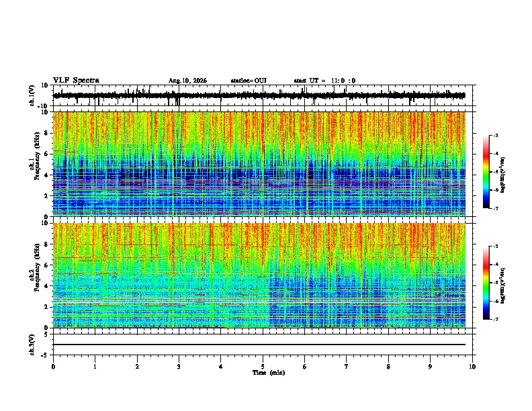Click the dark blue 4 kHz band in ch.1 spectrogram

[x=259, y=175]
